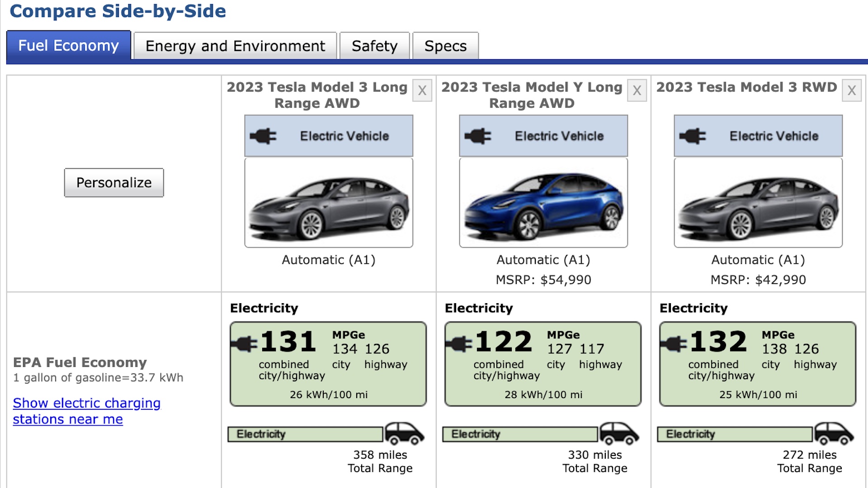The width and height of the screenshot is (868, 488).
Task: Open the Safety tab
Action: tap(374, 46)
